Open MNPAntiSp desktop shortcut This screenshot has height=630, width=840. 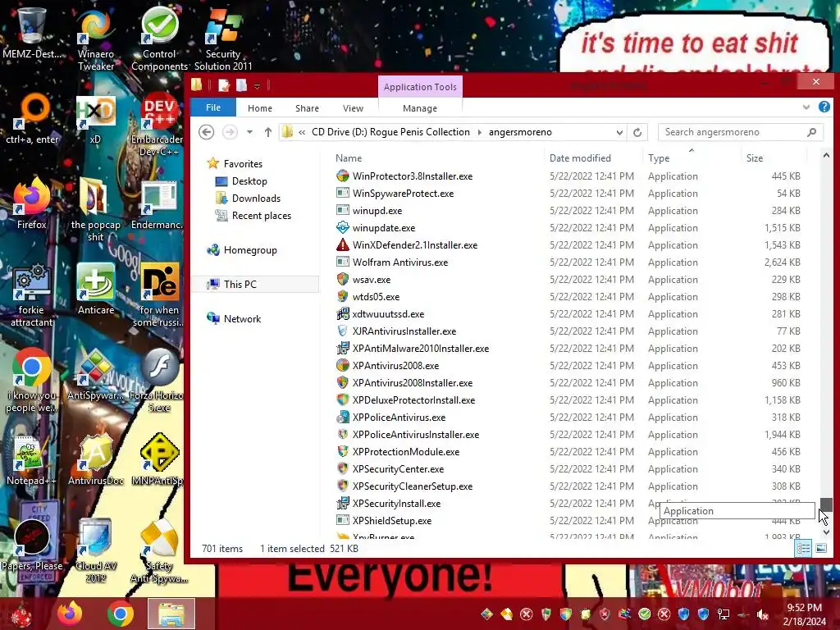click(159, 459)
